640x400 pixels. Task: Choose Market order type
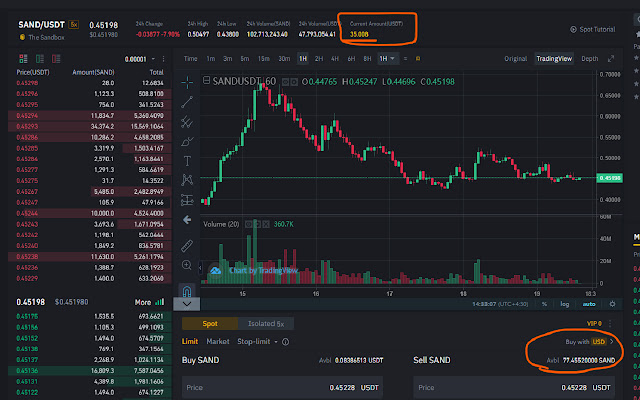coord(218,341)
